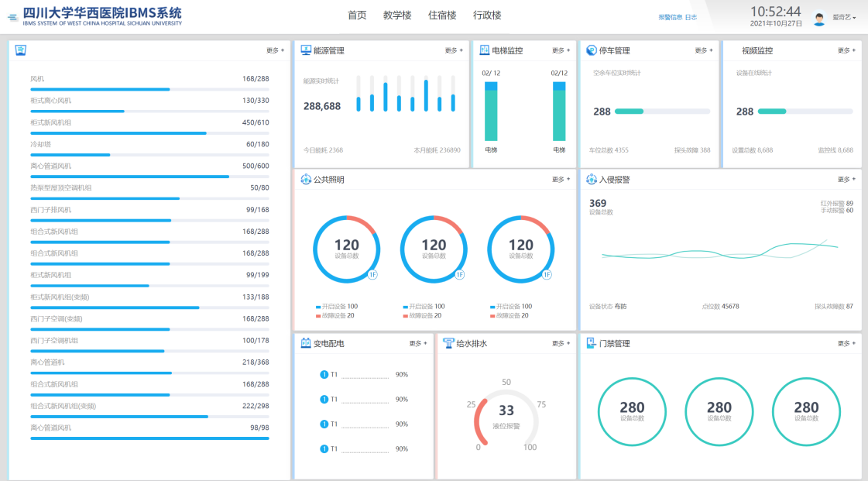Open the 爱奇艺 user dropdown menu
This screenshot has width=868, height=481.
pyautogui.click(x=844, y=17)
